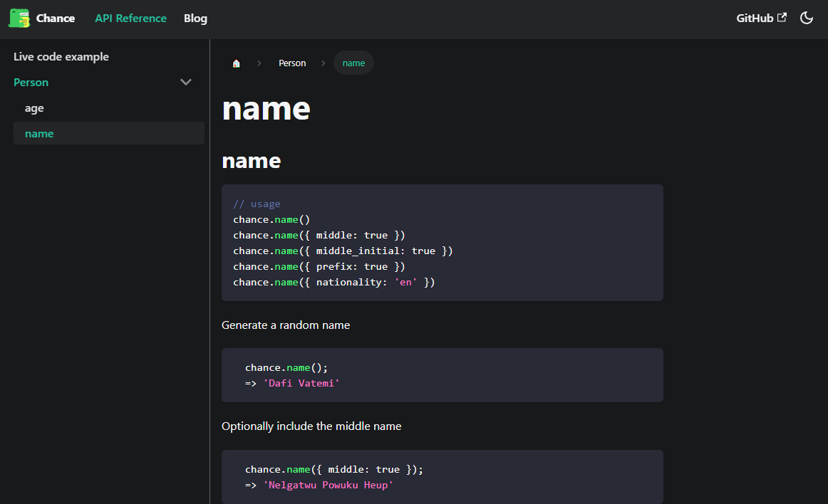Click the prefix: true code line
Screen dimensions: 828x504
pos(319,266)
